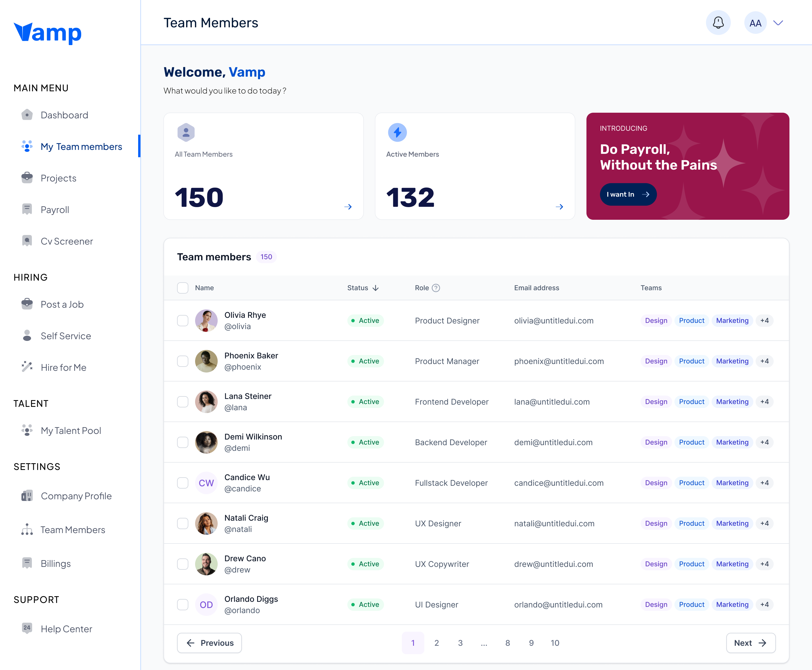
Task: Expand Candice Wu's +4 teams badge
Action: click(x=765, y=483)
